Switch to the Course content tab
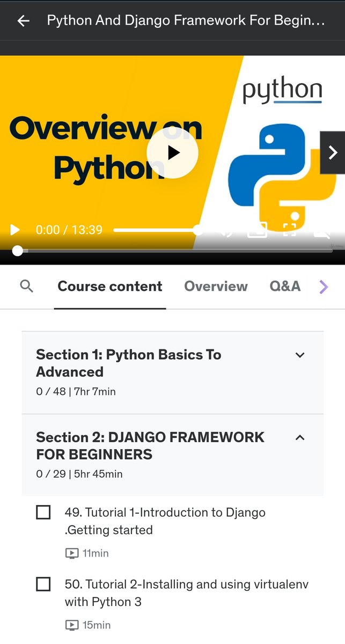Image resolution: width=345 pixels, height=644 pixels. click(110, 287)
